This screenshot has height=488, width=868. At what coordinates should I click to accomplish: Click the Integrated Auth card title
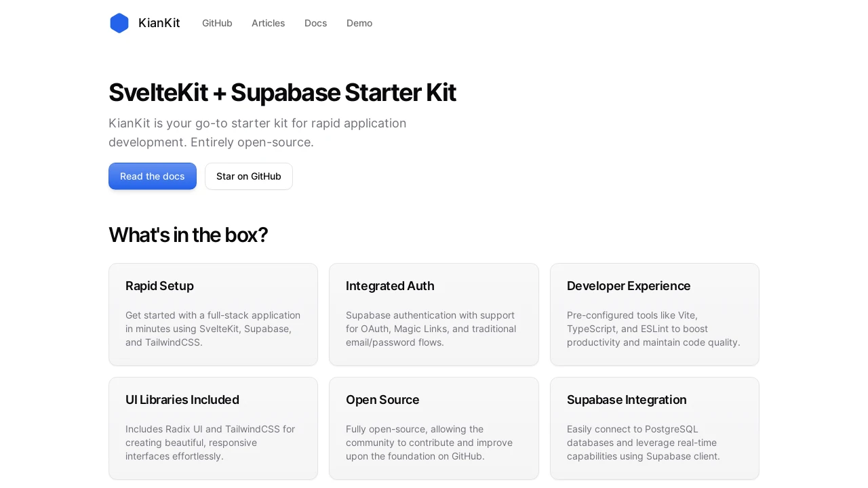(390, 286)
